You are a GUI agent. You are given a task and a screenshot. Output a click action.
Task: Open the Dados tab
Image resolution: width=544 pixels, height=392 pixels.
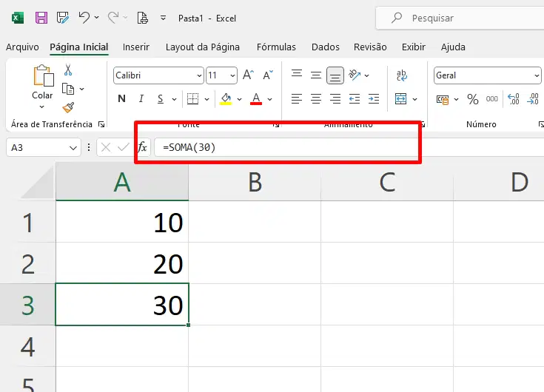(x=326, y=47)
